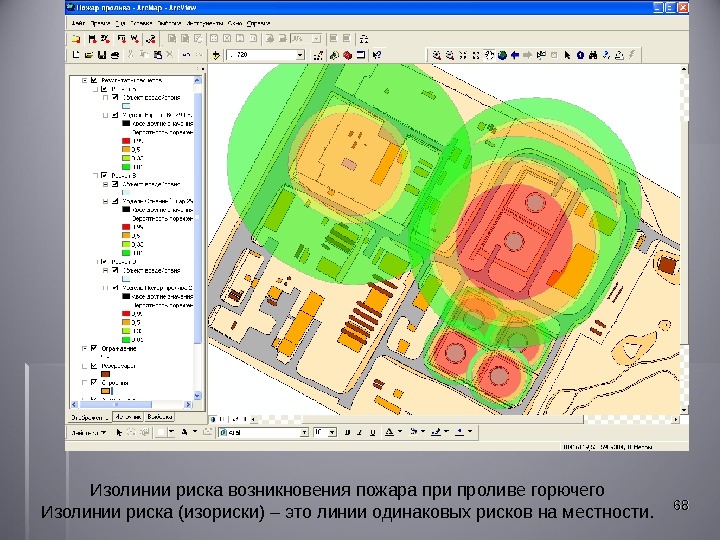Click the fill color paint bucket button
Viewport: 720px width, 540px height.
pos(414,432)
